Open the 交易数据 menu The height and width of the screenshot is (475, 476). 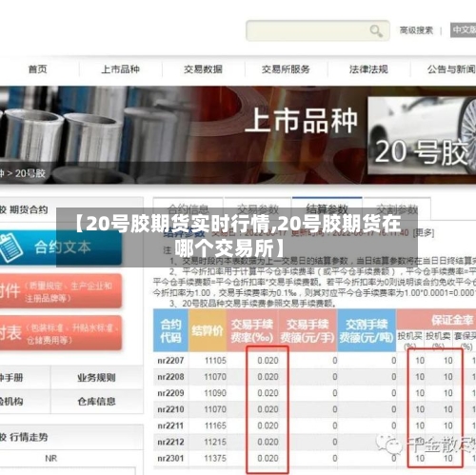tap(203, 69)
